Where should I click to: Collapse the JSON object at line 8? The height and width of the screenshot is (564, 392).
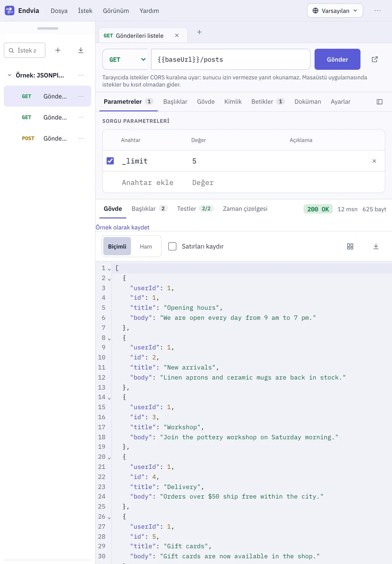tap(109, 339)
